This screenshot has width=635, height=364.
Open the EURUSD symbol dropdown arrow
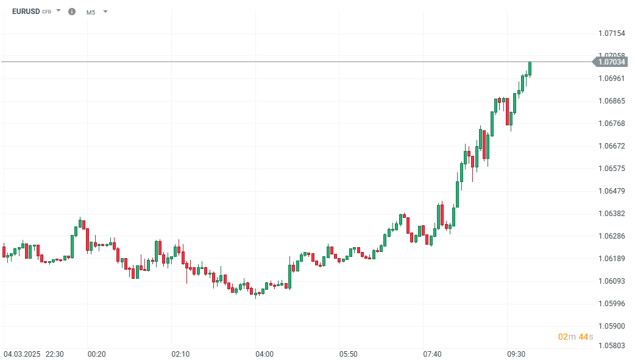tap(59, 11)
